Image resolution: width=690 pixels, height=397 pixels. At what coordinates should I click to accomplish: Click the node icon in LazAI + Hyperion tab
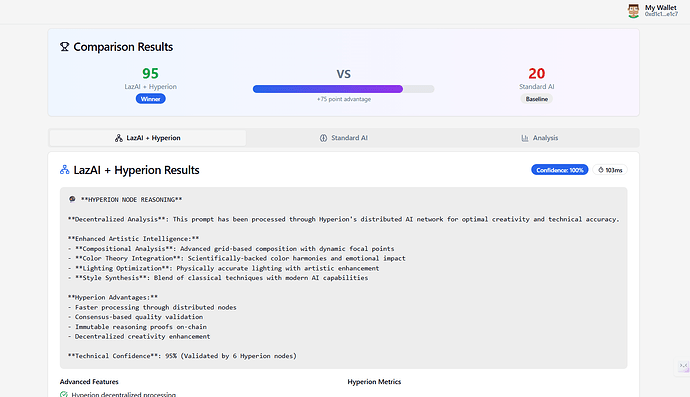coord(119,138)
